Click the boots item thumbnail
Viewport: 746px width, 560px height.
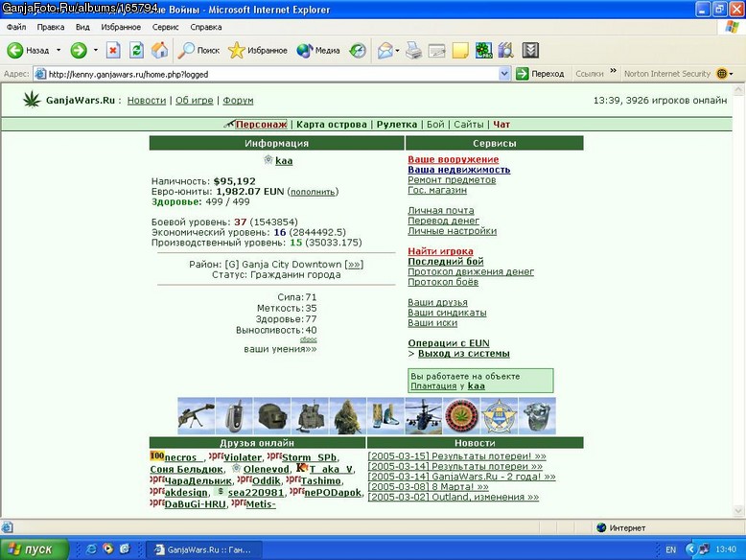point(385,416)
